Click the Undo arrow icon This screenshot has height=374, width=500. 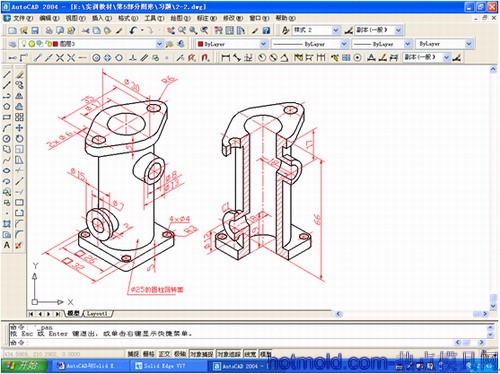point(133,31)
